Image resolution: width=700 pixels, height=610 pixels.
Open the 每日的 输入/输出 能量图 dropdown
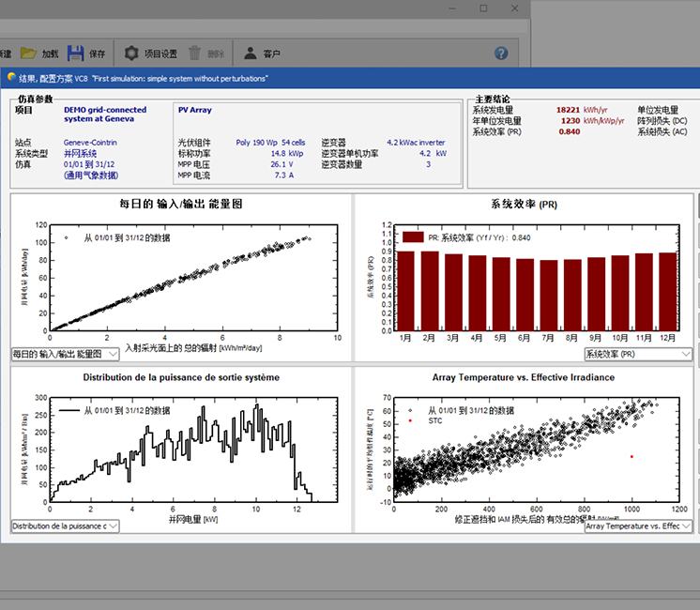pos(65,354)
